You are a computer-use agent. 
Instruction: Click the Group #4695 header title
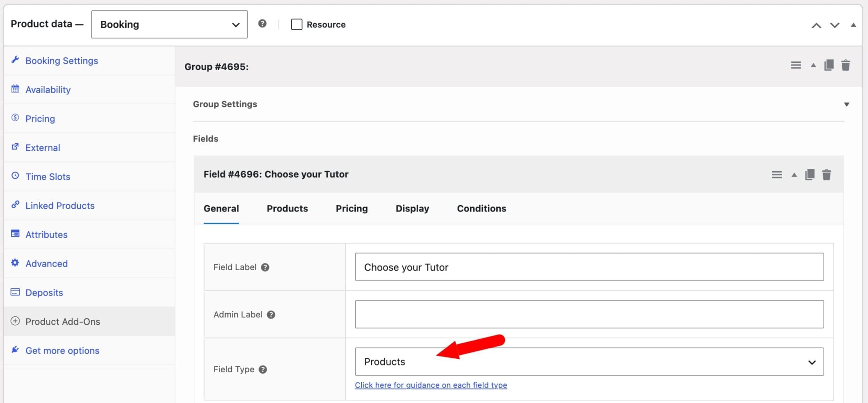pos(217,66)
